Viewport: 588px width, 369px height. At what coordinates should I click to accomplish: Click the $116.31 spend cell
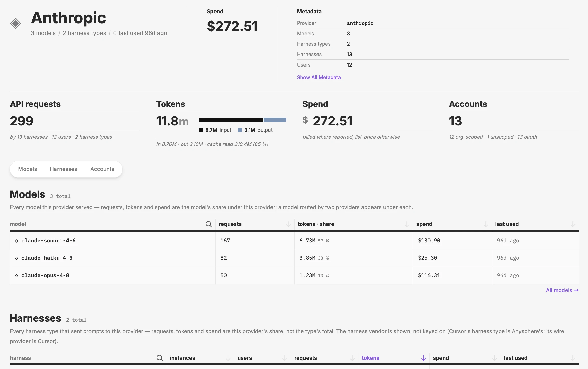point(453,275)
